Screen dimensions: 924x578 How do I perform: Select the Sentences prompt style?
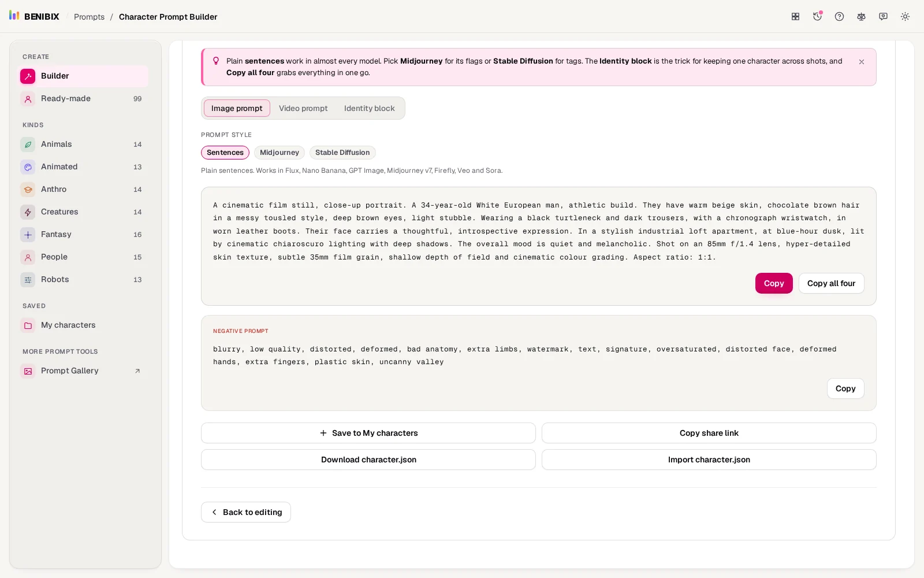pyautogui.click(x=225, y=153)
